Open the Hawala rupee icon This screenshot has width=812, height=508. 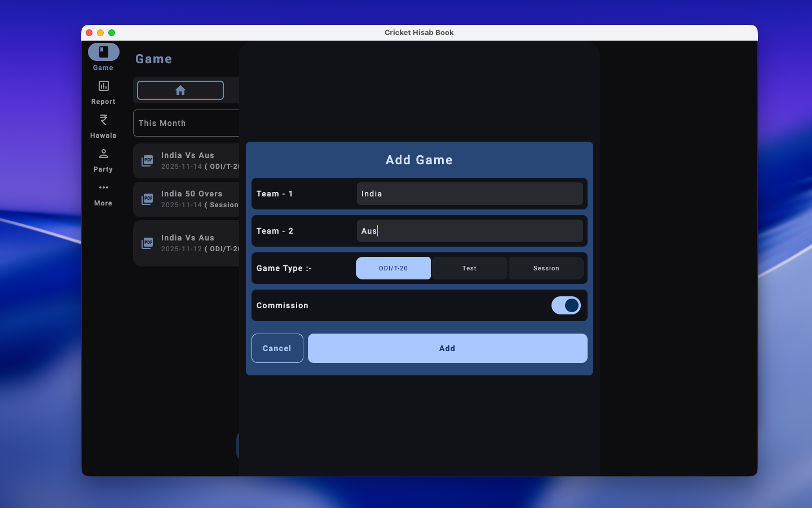pyautogui.click(x=104, y=120)
